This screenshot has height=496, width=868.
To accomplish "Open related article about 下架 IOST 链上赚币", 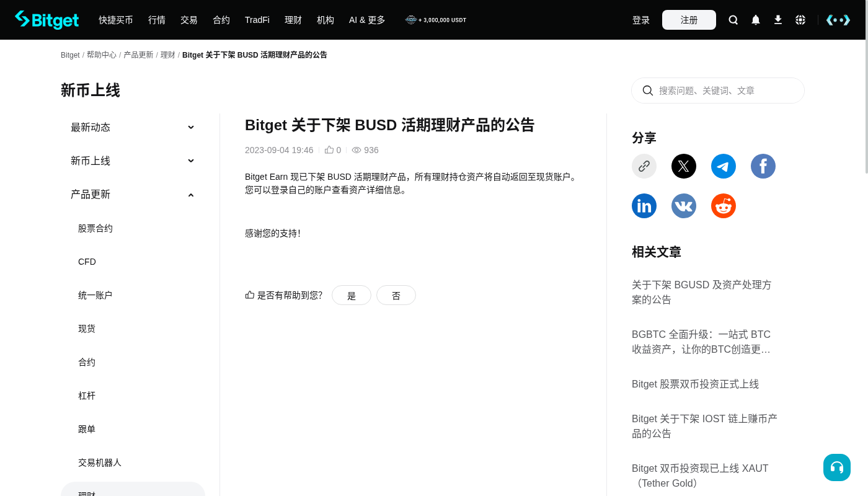I will pos(706,426).
